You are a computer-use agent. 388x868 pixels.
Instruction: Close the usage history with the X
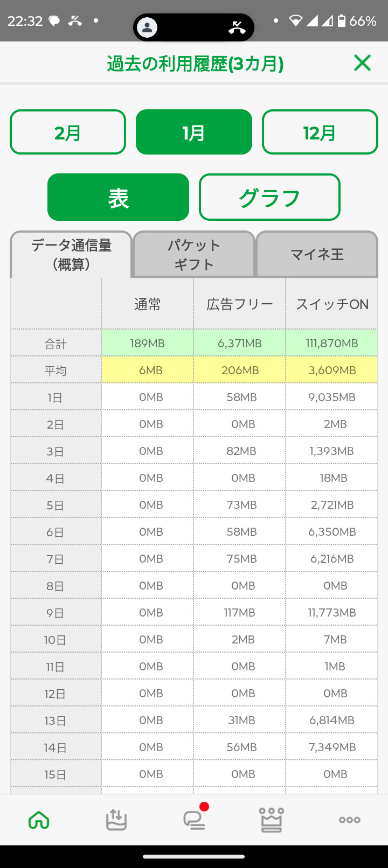362,63
